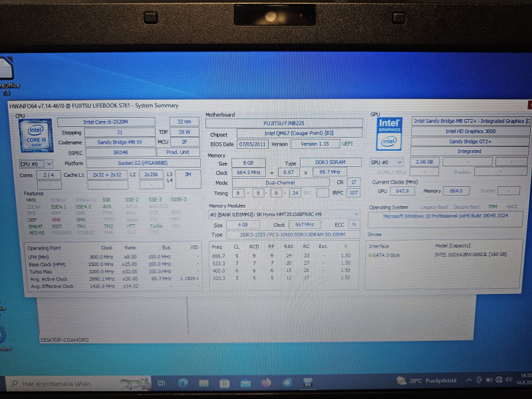Open the weather widget showing 20°C
The width and height of the screenshot is (532, 399).
coord(426,380)
